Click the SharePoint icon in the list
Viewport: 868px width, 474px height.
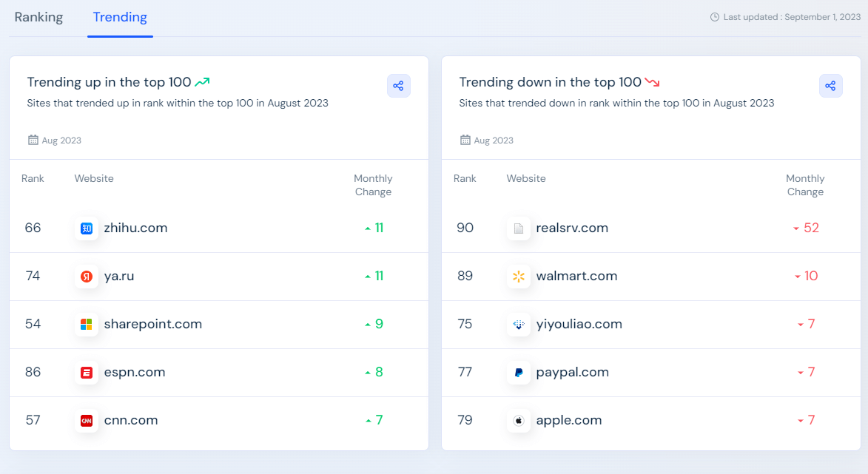87,324
